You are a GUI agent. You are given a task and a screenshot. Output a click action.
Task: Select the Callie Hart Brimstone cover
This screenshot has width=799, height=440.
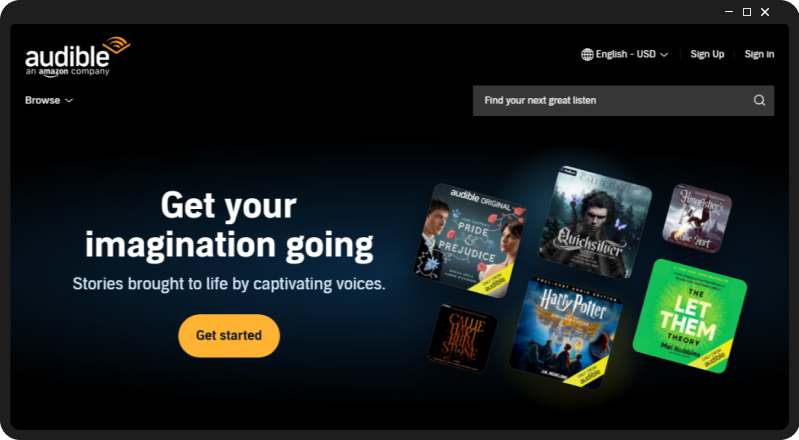point(462,338)
